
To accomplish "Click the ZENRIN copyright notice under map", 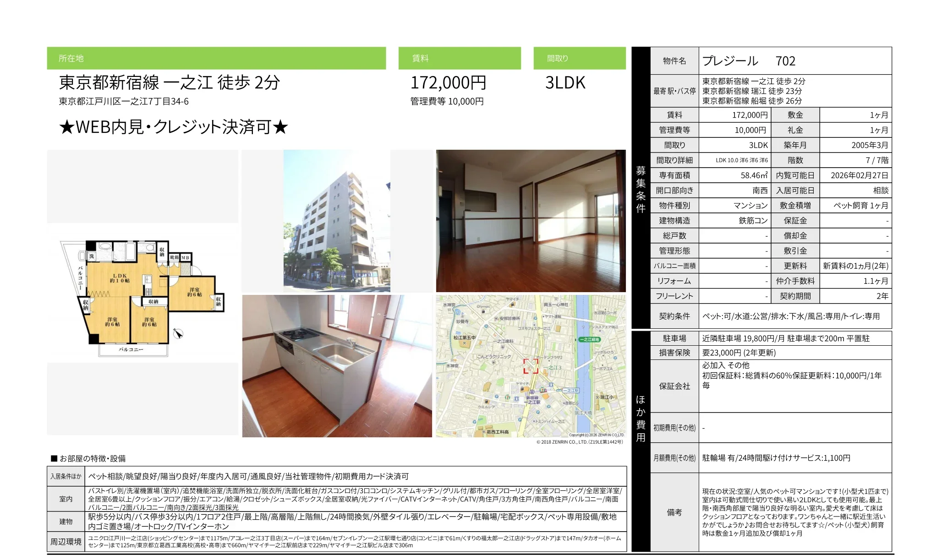I will tap(579, 442).
